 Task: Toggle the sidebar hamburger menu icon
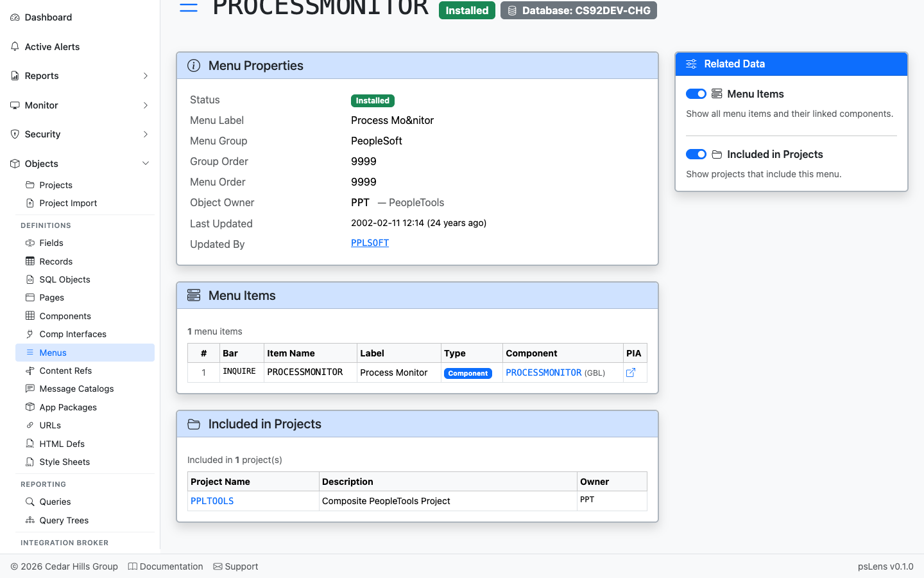[x=188, y=8]
